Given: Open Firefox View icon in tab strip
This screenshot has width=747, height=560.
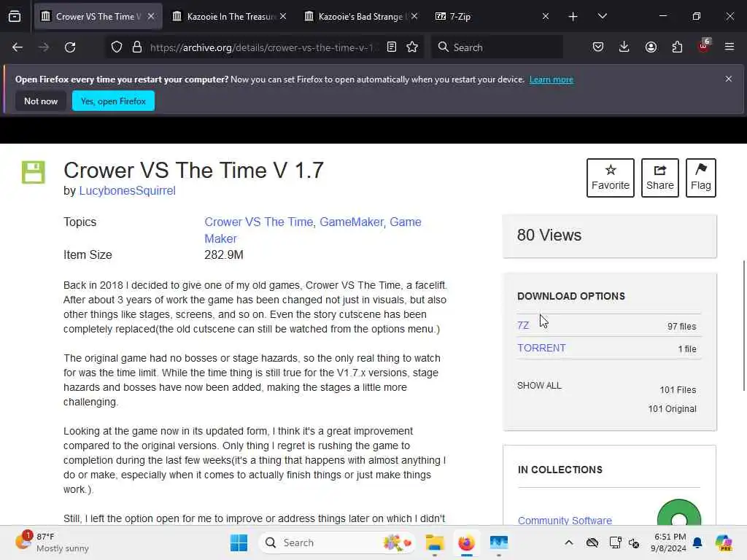Looking at the screenshot, I should point(15,17).
